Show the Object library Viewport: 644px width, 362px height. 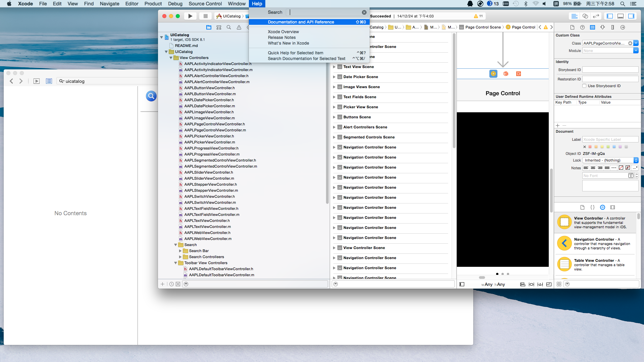point(602,207)
